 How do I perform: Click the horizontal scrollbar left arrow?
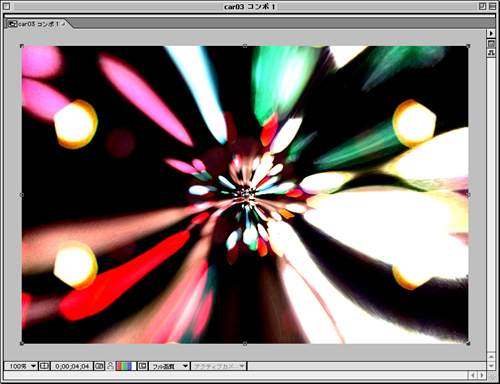(x=472, y=376)
